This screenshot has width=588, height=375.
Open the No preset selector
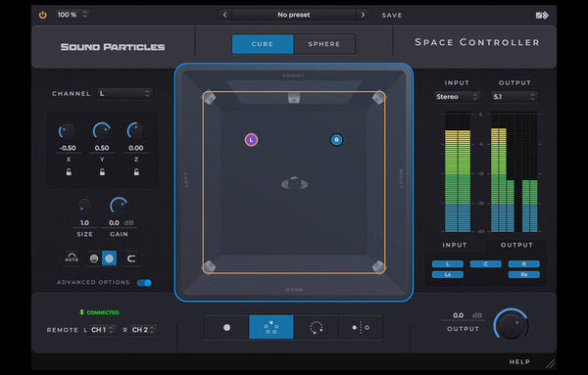[294, 15]
